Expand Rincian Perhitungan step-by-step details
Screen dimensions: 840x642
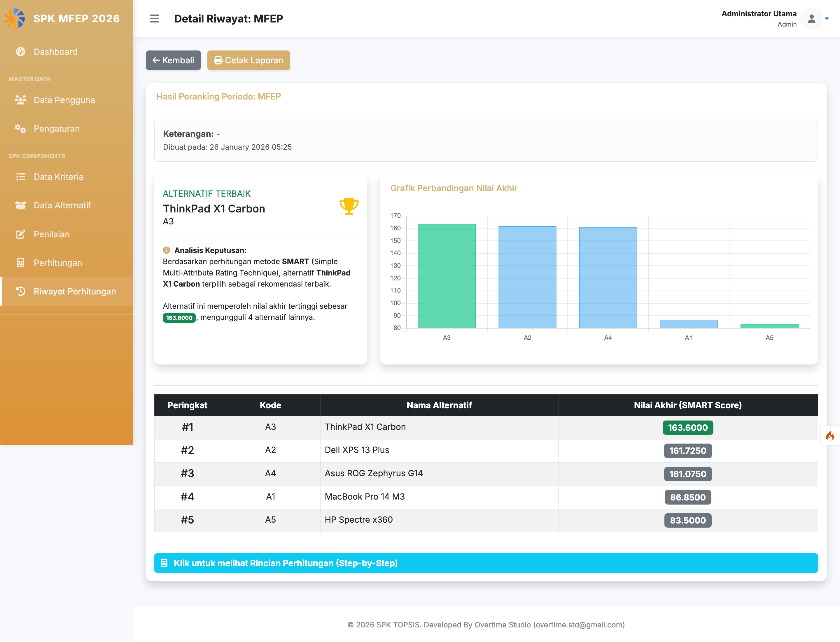pos(486,563)
